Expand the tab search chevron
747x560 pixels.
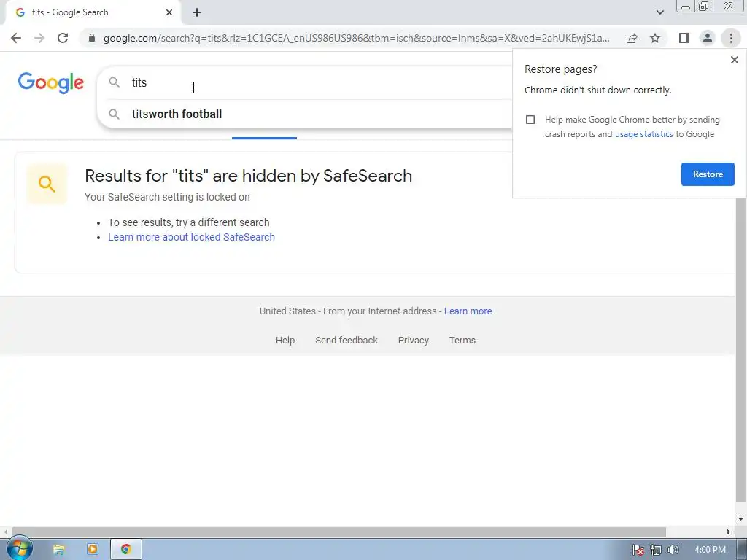point(659,12)
